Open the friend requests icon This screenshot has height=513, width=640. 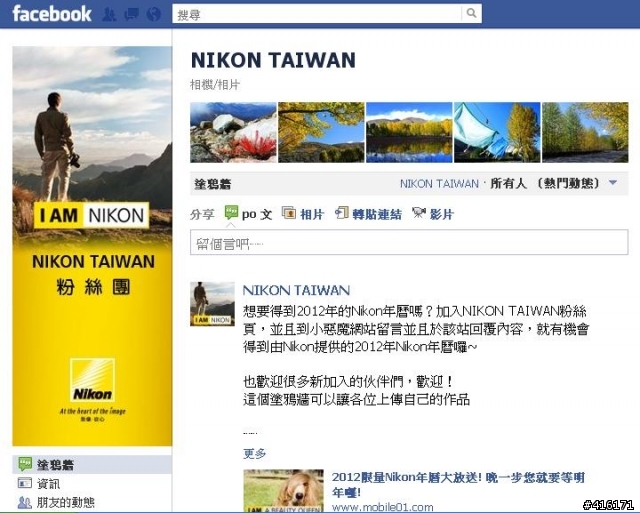point(109,14)
